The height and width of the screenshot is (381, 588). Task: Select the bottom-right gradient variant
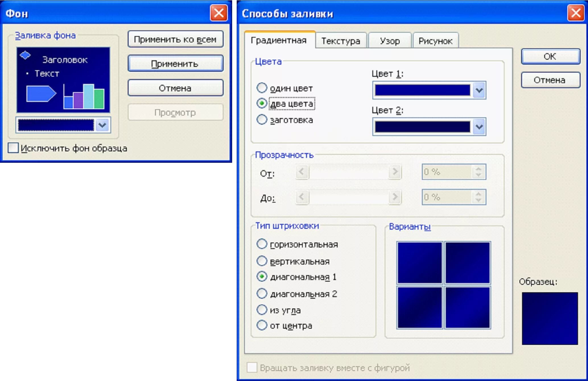point(468,308)
